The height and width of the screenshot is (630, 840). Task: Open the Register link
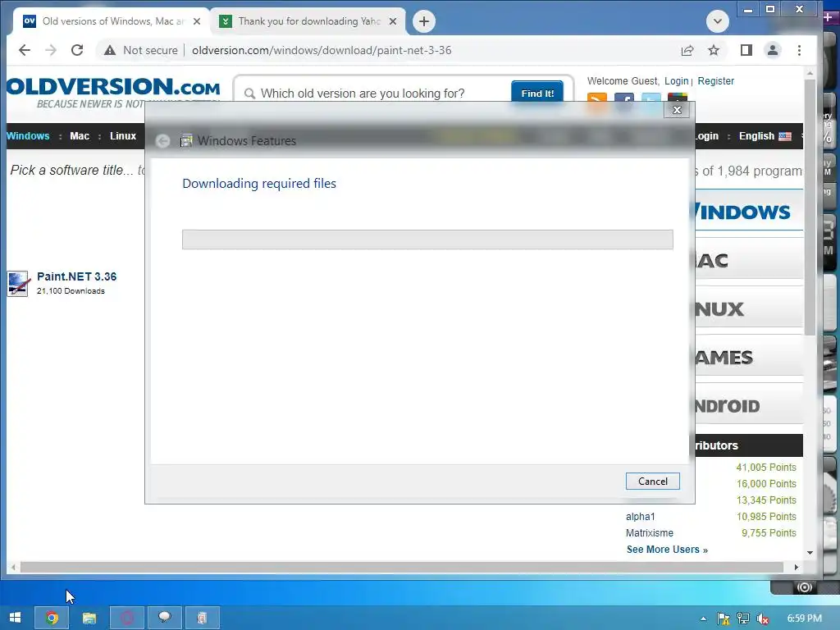[715, 81]
